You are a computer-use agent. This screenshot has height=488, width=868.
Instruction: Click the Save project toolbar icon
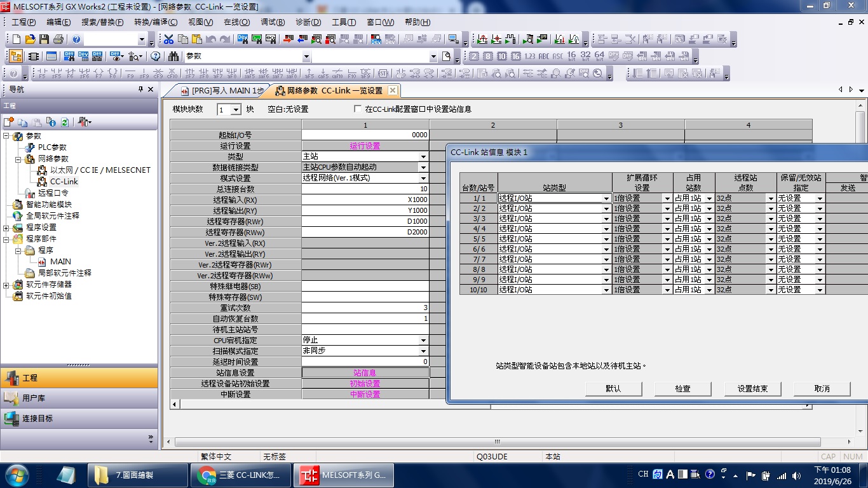(x=44, y=39)
